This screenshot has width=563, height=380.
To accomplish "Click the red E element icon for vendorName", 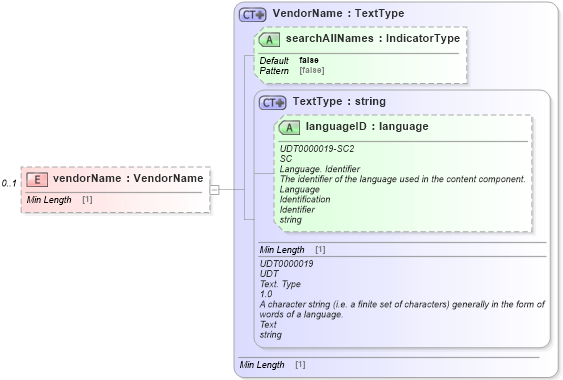I will (37, 179).
